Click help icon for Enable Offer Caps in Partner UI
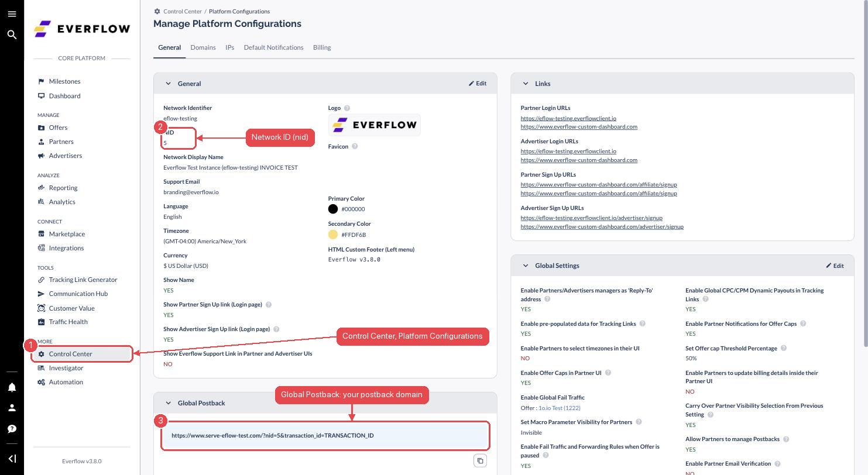Screen dimensions: 868x475 tap(608, 373)
